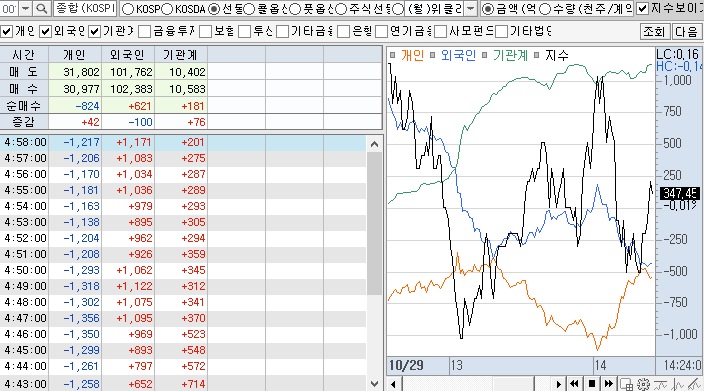Click the +714 value at 4:43:00
Screen dimensions: 704x391
click(x=193, y=384)
